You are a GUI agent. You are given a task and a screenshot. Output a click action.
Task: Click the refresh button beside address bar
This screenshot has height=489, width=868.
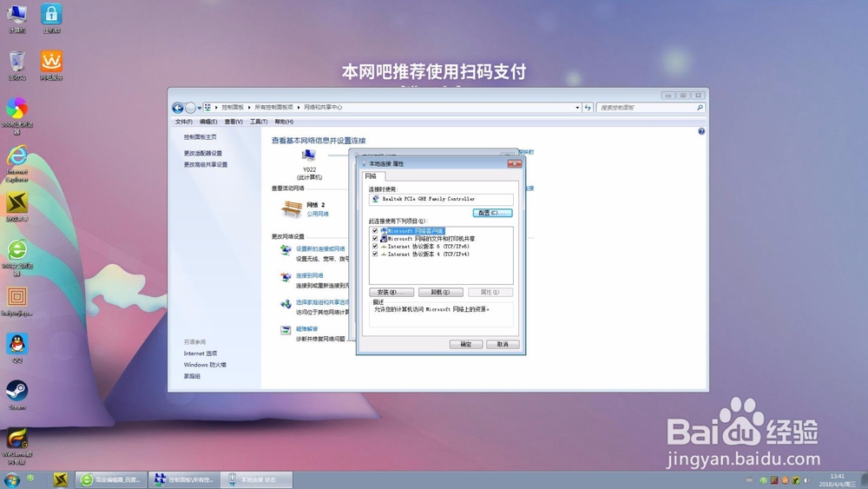(x=588, y=108)
